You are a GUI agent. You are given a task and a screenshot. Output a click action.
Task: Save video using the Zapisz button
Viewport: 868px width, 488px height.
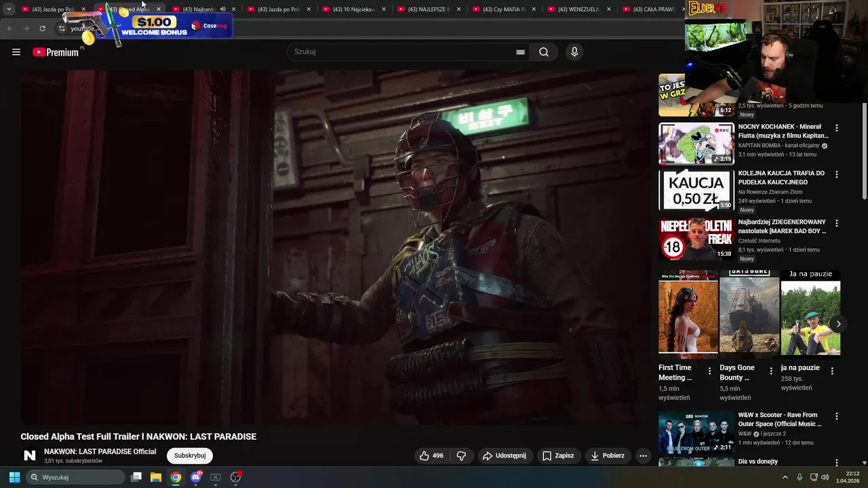(558, 455)
